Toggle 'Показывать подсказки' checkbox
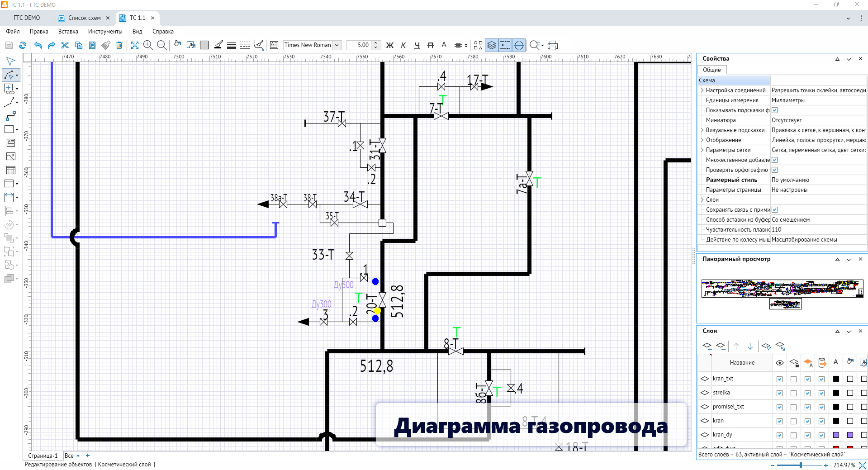 click(774, 110)
